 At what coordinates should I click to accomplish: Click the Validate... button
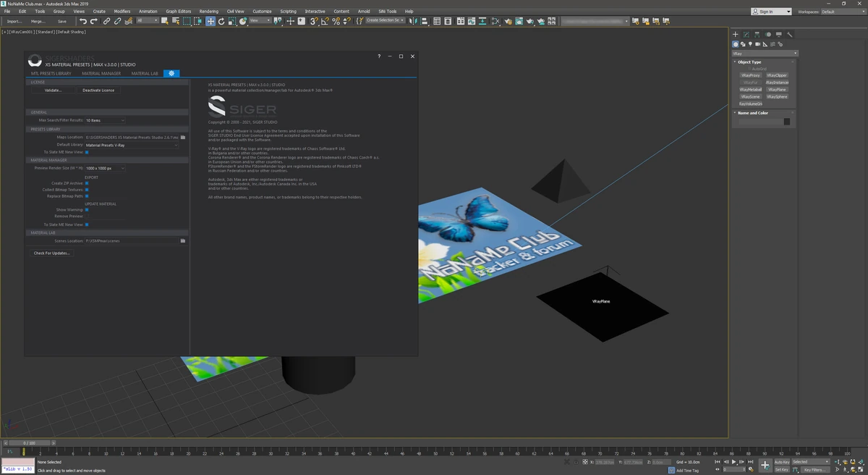point(53,91)
